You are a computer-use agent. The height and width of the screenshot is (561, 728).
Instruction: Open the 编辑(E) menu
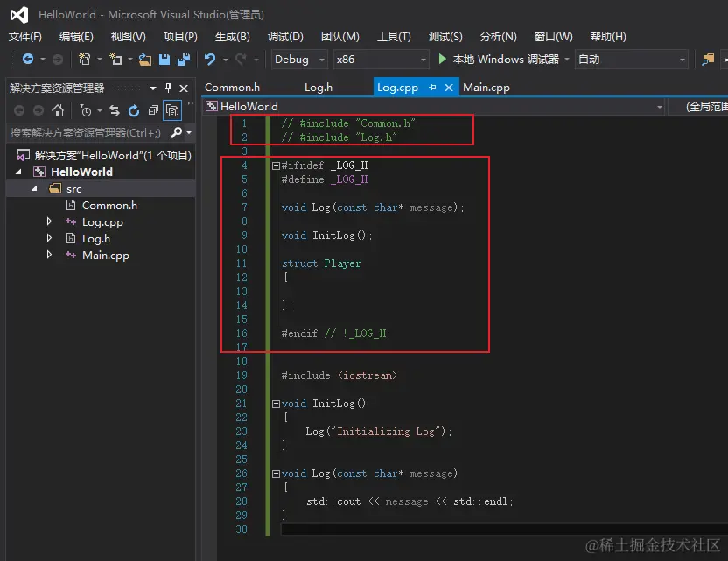click(x=76, y=37)
